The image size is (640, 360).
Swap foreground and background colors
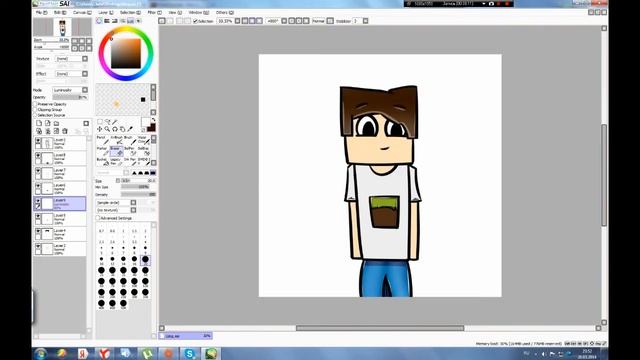click(153, 120)
